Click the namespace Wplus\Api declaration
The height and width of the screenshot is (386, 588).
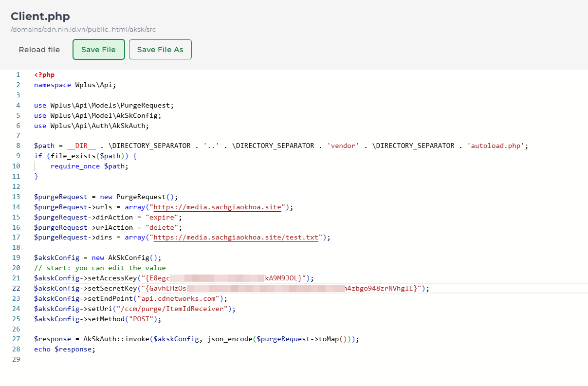pos(75,85)
